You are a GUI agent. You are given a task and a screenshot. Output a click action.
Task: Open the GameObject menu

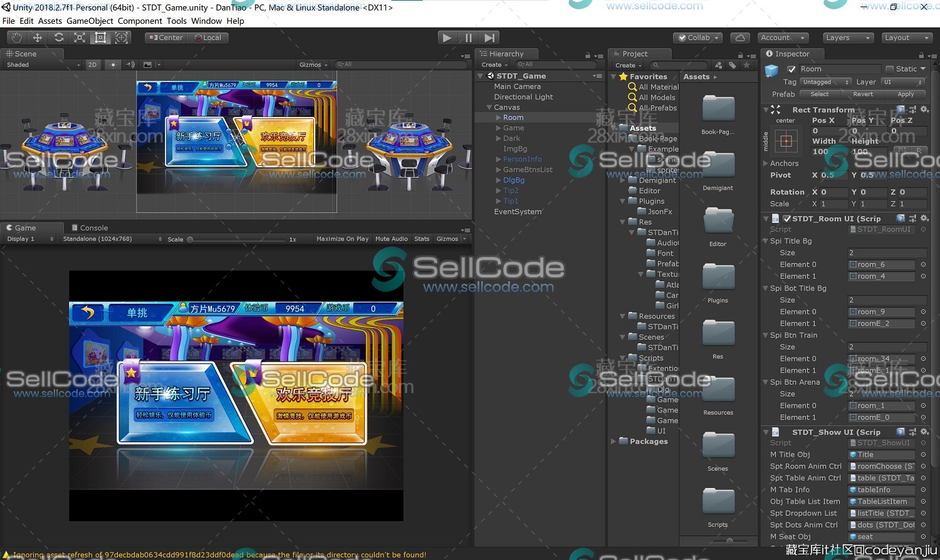[89, 21]
